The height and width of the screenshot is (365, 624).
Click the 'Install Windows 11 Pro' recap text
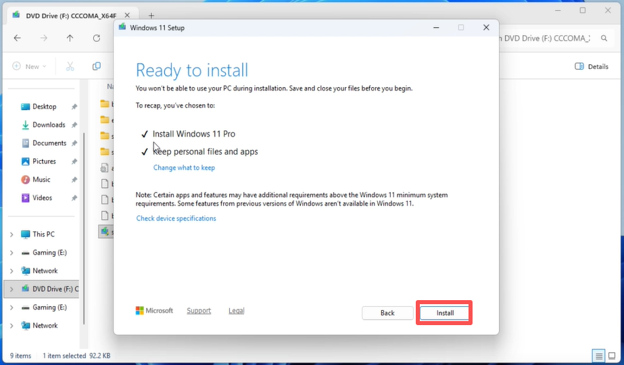click(x=194, y=134)
